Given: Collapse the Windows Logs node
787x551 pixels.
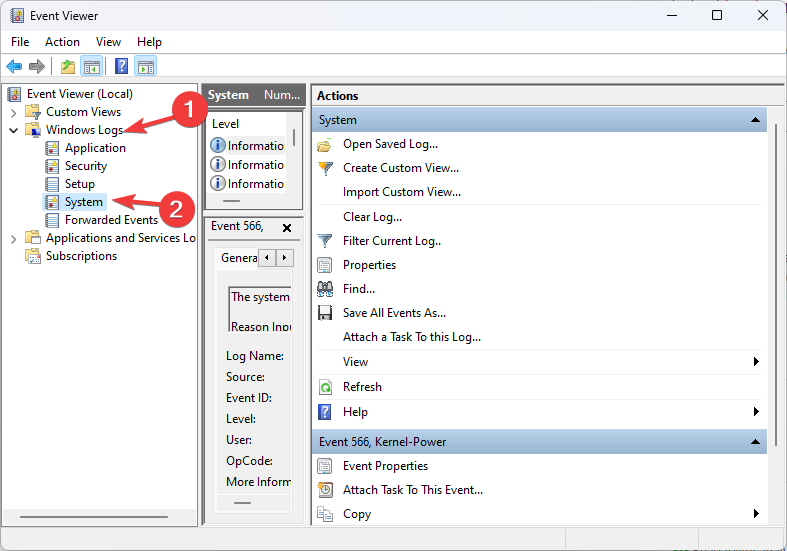Looking at the screenshot, I should pyautogui.click(x=14, y=130).
